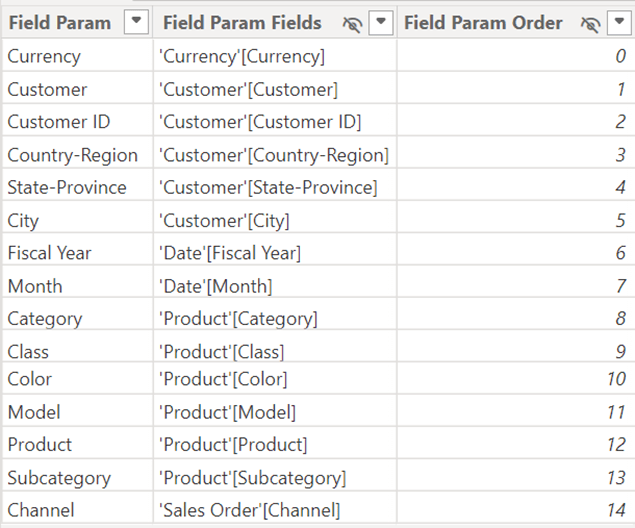Open the Field Param column filter dropdown
The image size is (635, 528).
click(x=136, y=23)
